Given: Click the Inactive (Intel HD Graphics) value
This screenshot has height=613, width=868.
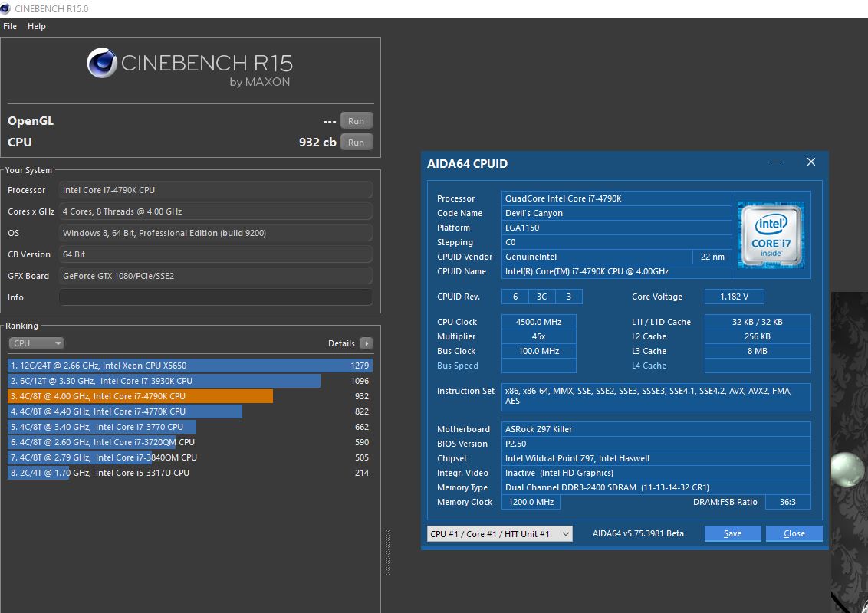Looking at the screenshot, I should pos(656,473).
